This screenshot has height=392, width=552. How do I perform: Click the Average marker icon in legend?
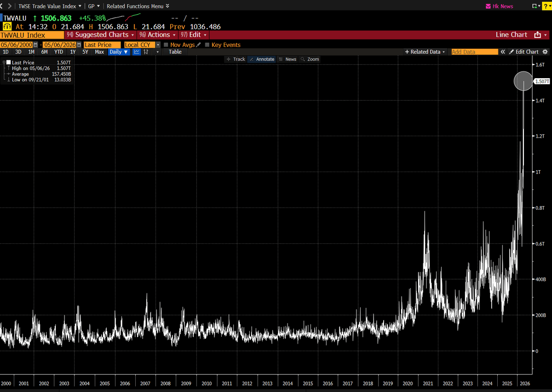click(x=9, y=74)
